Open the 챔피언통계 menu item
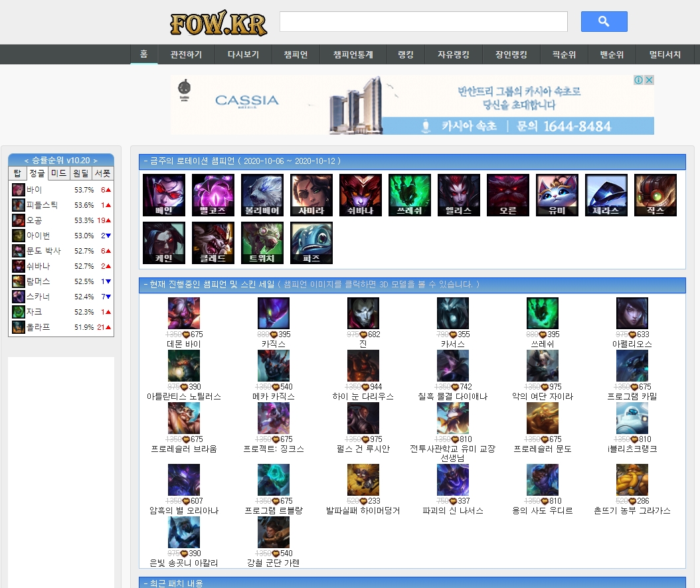Viewport: 700px width, 588px height. [353, 54]
